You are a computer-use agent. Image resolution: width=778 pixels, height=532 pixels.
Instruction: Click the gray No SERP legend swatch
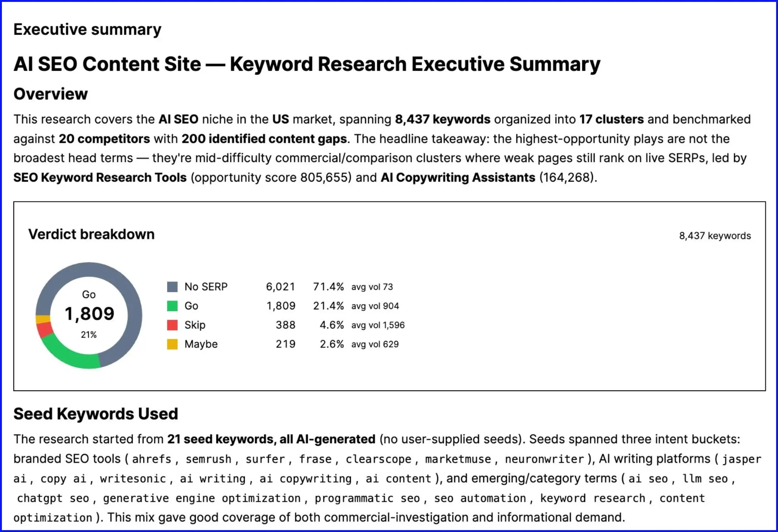click(x=172, y=287)
